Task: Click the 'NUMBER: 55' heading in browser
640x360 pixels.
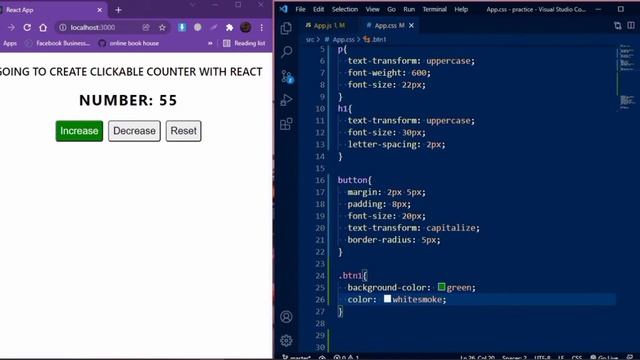Action: 128,100
